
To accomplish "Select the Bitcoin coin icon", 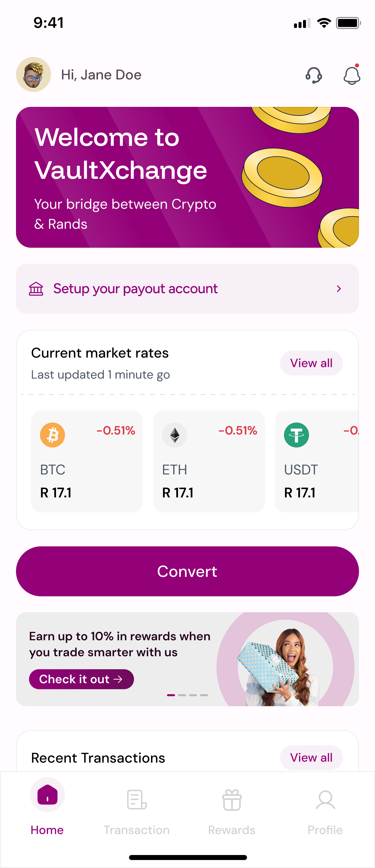I will 52,435.
